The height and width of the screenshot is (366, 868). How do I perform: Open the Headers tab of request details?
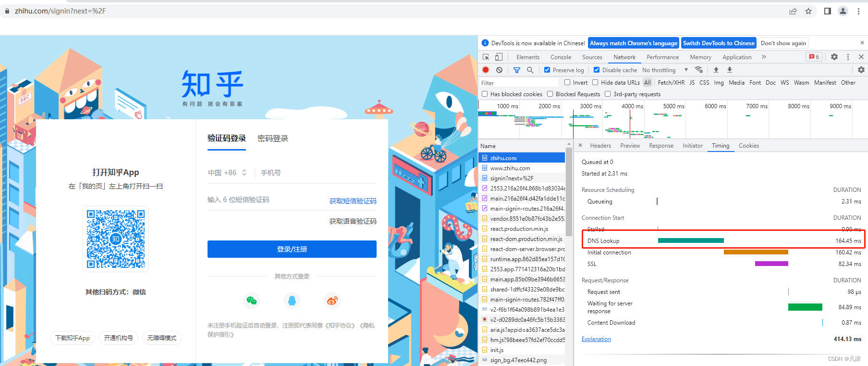[600, 145]
